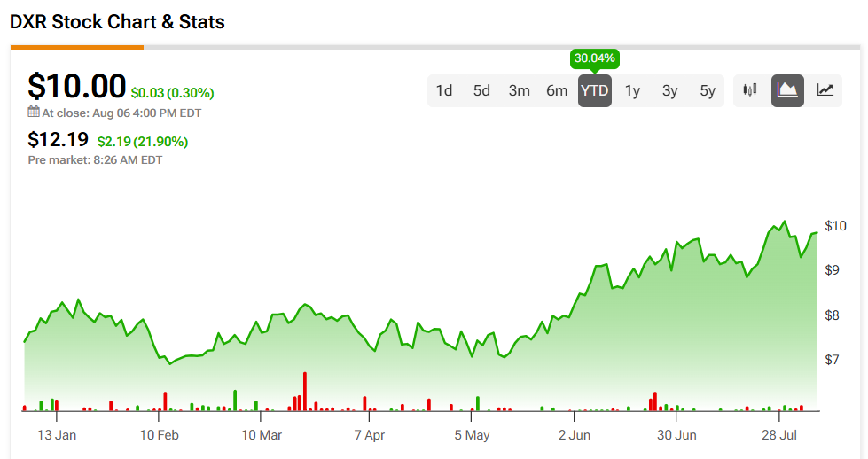Viewport: 868px width, 459px height.
Task: Switch chart to 1y range
Action: (x=632, y=90)
